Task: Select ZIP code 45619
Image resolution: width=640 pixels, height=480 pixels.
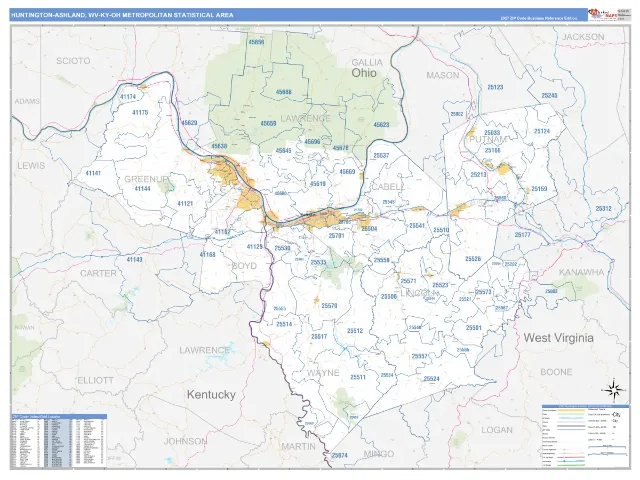Action: 318,184
